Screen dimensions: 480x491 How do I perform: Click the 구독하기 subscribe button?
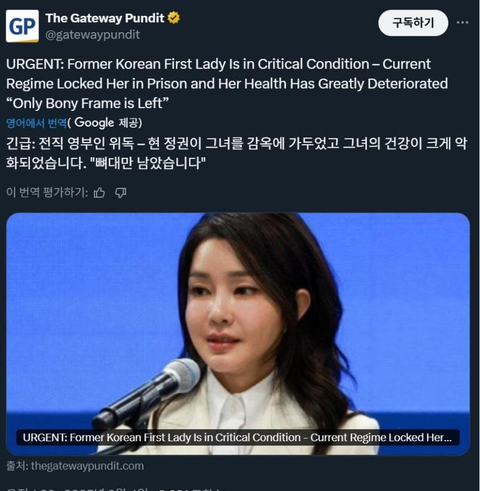[413, 23]
